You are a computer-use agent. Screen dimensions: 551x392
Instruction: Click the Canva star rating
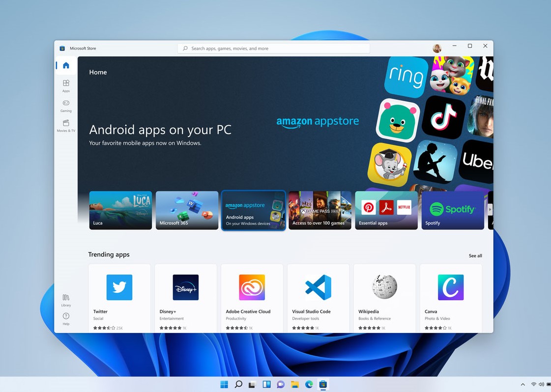tap(435, 328)
